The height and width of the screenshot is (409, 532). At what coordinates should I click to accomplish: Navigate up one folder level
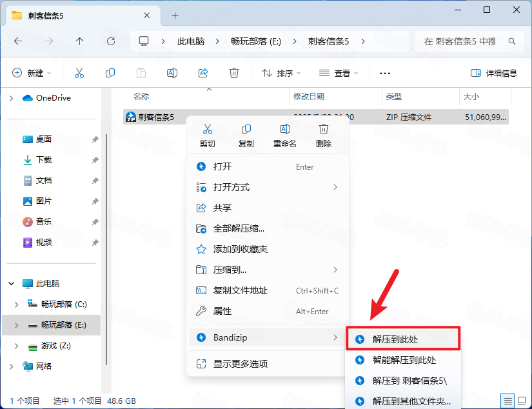79,41
